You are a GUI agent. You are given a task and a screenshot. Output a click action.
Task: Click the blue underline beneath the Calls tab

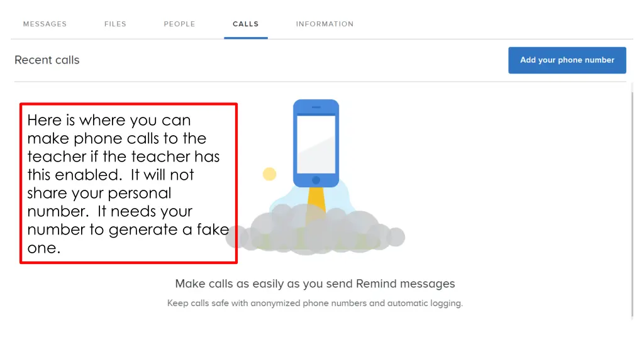(246, 38)
